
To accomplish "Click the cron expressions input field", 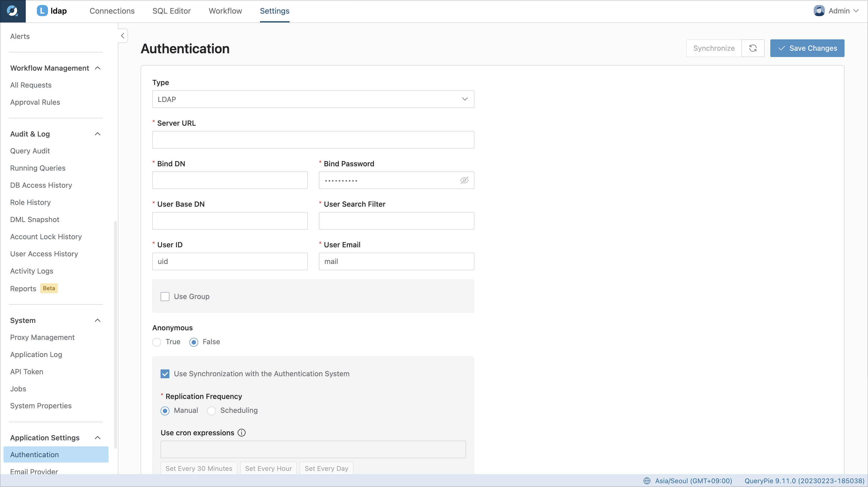I will coord(313,450).
